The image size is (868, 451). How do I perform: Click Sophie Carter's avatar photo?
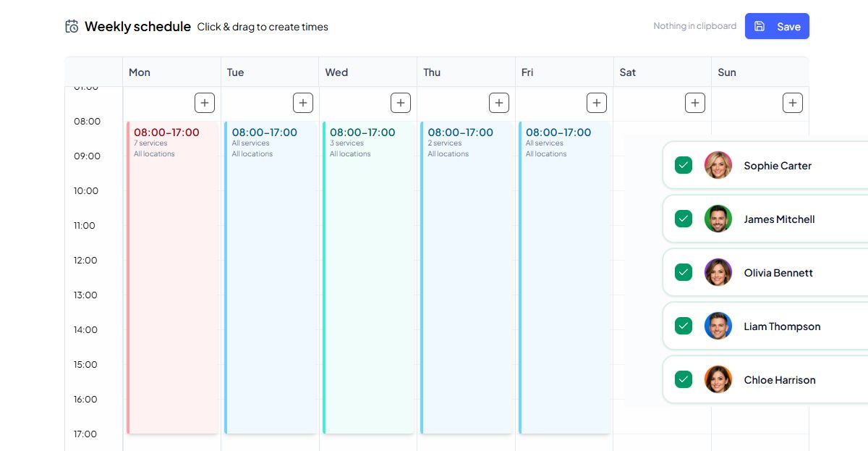click(x=718, y=165)
